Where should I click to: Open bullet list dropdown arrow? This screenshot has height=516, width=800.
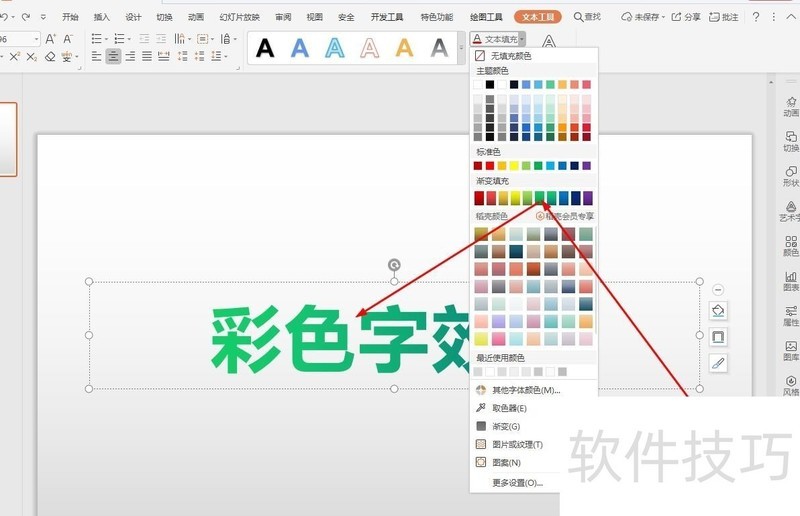pos(107,39)
